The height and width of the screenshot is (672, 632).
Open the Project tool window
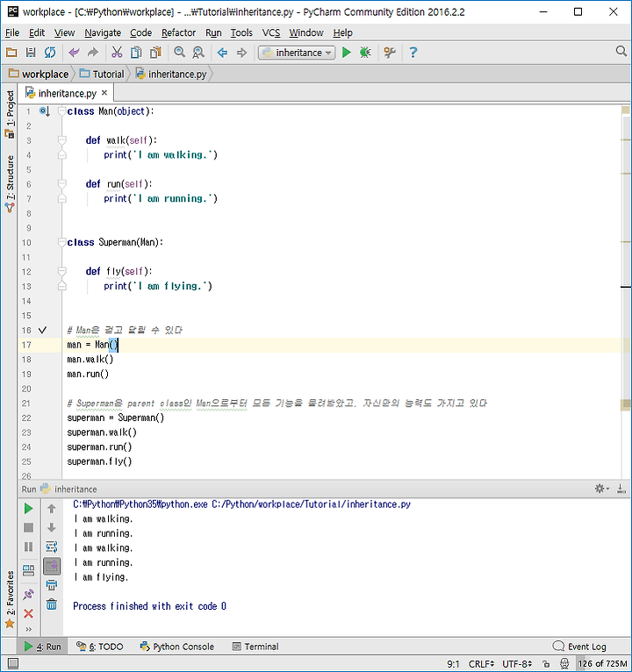click(10, 114)
